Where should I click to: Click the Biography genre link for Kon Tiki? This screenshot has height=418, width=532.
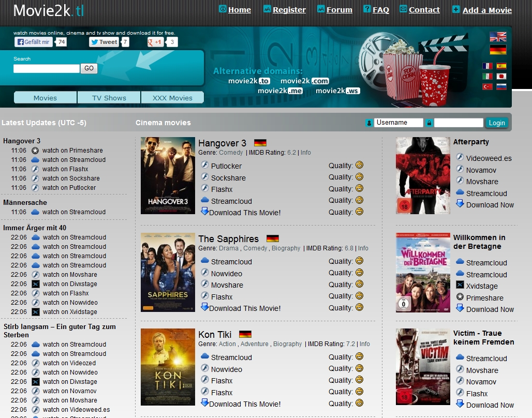point(287,344)
